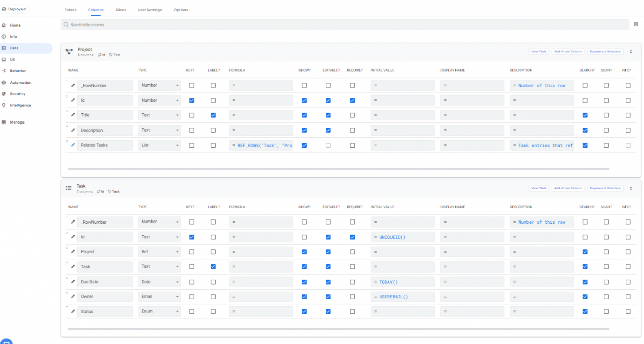Edit the Project Title column with pencil icon
Screen dimensions: 644x344
coord(73,115)
